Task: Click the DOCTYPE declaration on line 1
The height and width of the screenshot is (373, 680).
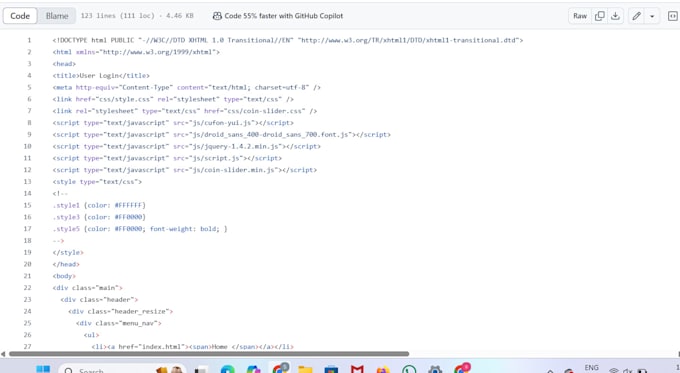Action: (x=288, y=40)
